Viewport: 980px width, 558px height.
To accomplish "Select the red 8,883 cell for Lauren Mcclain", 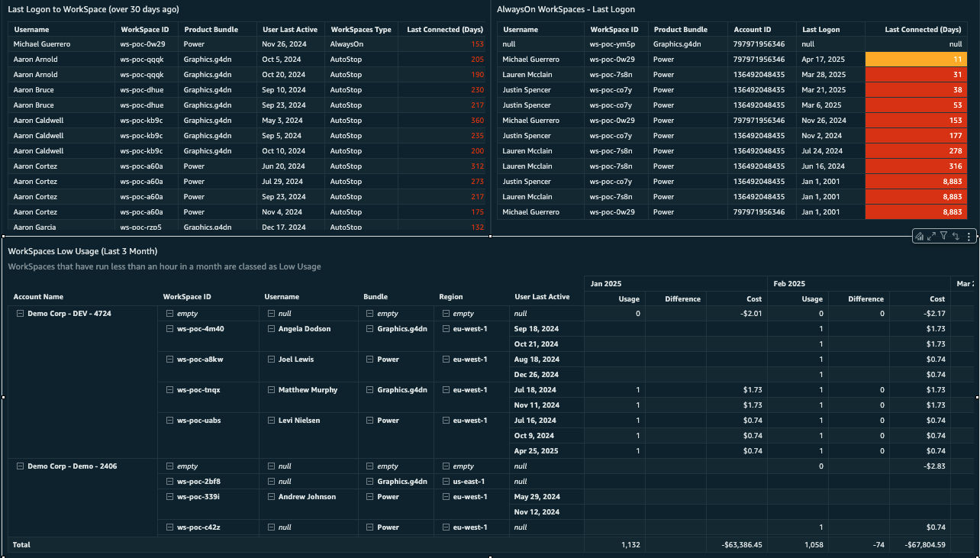I will click(915, 196).
